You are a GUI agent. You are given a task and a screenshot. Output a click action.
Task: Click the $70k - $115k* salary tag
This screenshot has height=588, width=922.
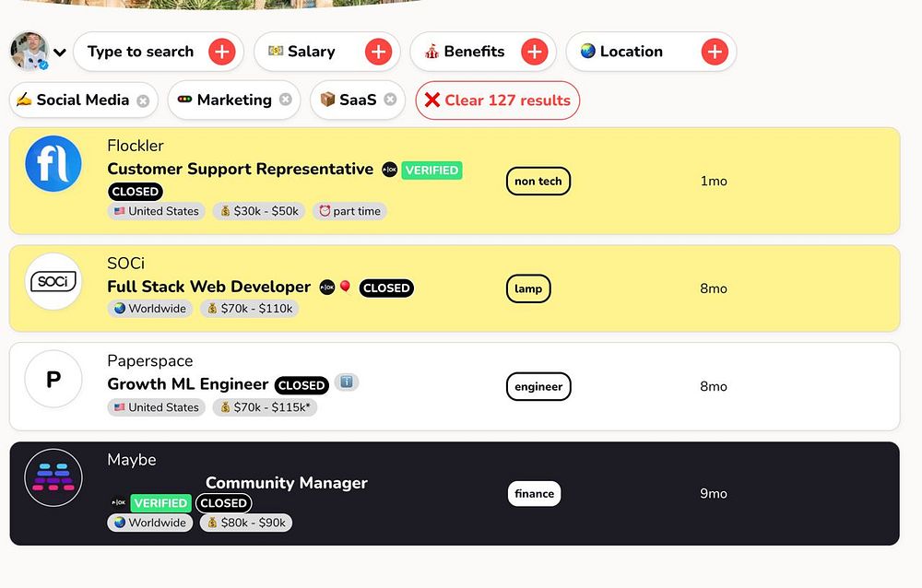coord(265,407)
